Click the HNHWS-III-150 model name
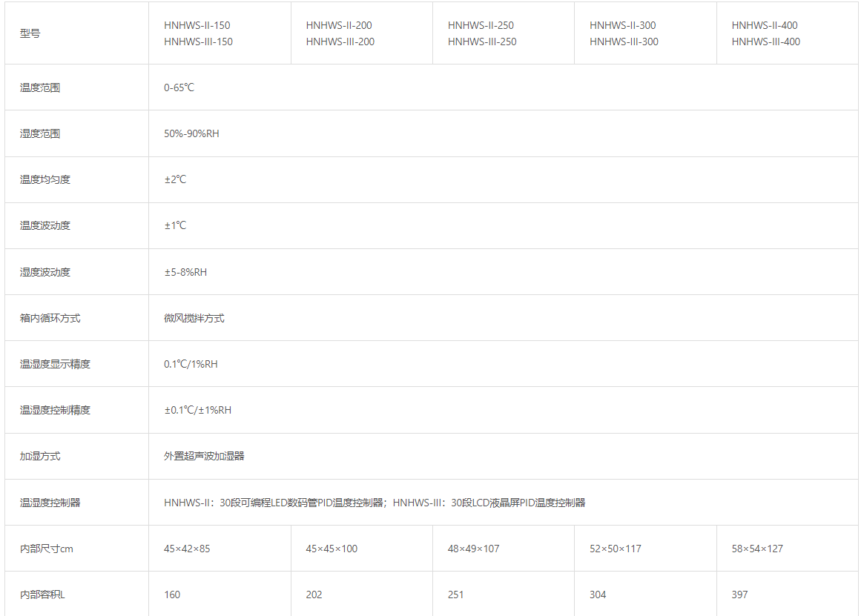The image size is (864, 616). coord(198,42)
